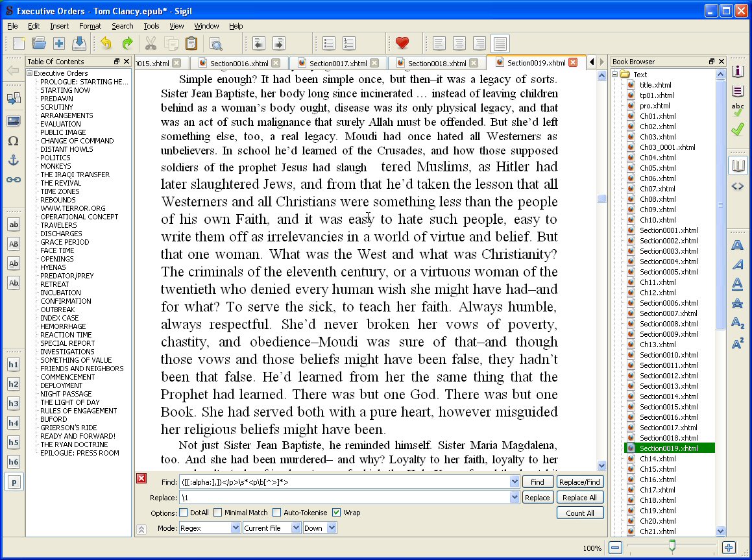752x560 pixels.
Task: Open the Down direction dropdown
Action: (x=320, y=528)
